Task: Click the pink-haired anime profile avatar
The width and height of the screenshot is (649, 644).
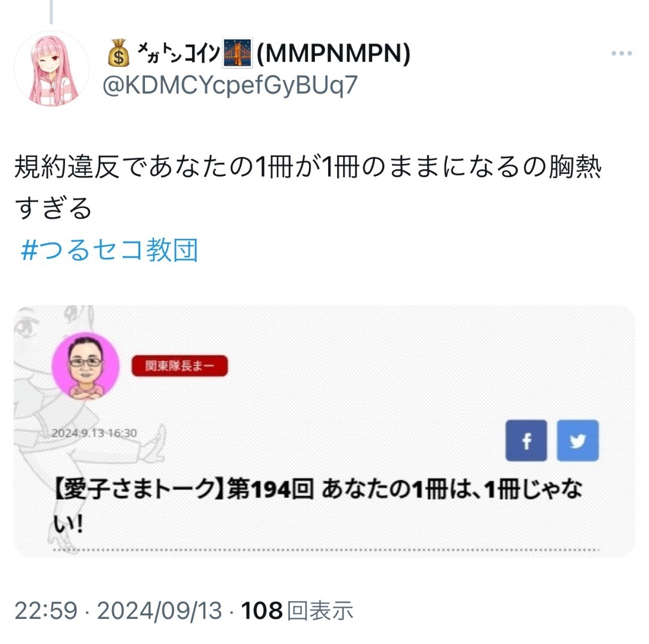Action: tap(51, 69)
